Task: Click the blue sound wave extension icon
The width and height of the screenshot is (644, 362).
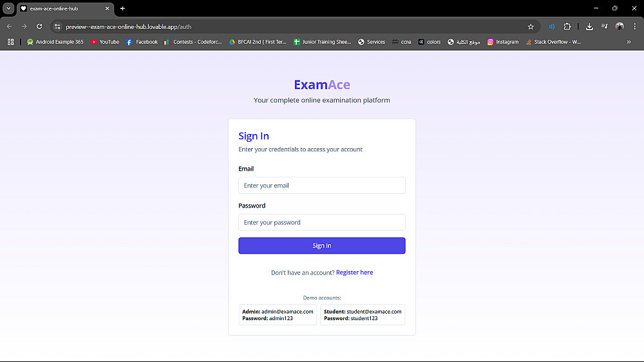Action: pos(552,26)
